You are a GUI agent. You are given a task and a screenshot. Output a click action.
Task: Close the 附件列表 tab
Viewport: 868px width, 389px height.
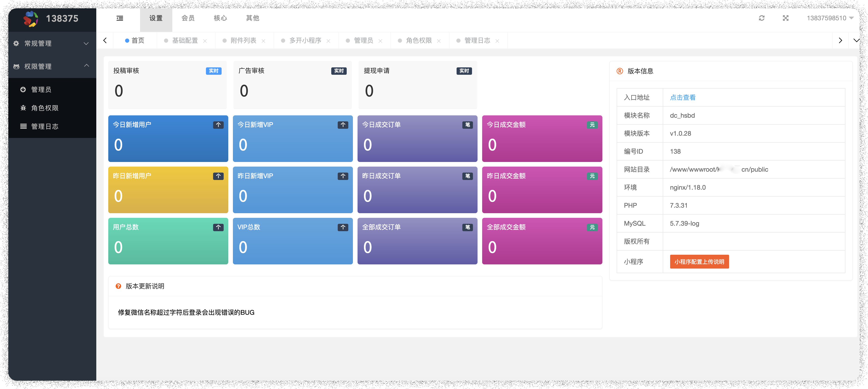click(264, 41)
